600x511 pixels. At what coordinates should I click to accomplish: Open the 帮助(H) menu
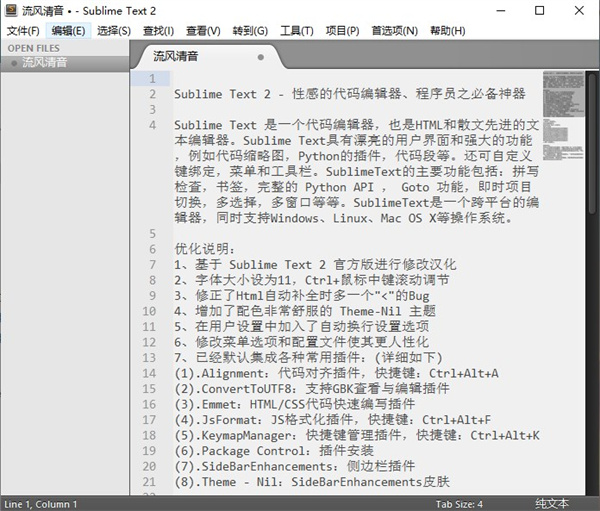coord(448,31)
